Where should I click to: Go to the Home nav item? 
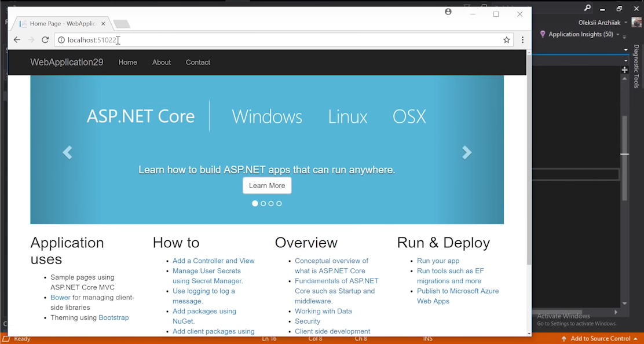[128, 63]
